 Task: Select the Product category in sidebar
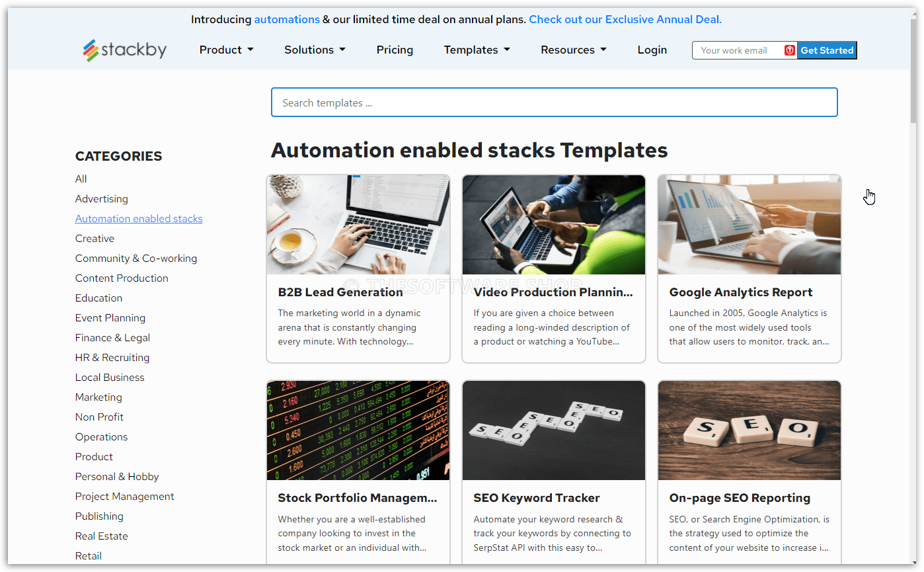pyautogui.click(x=94, y=456)
